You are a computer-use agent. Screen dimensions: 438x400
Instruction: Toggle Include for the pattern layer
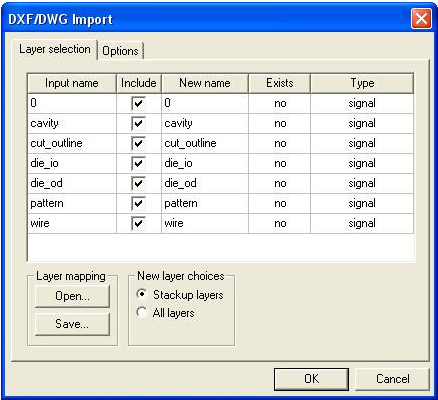(138, 204)
